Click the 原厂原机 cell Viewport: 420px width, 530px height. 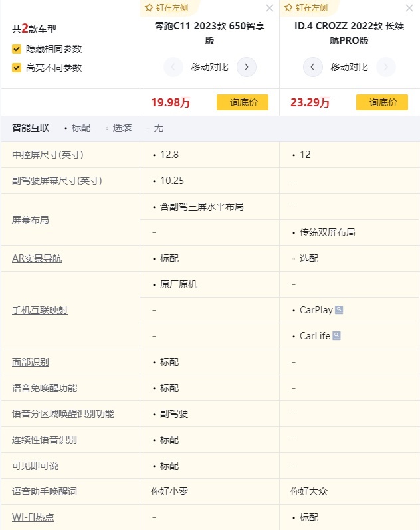coord(179,284)
